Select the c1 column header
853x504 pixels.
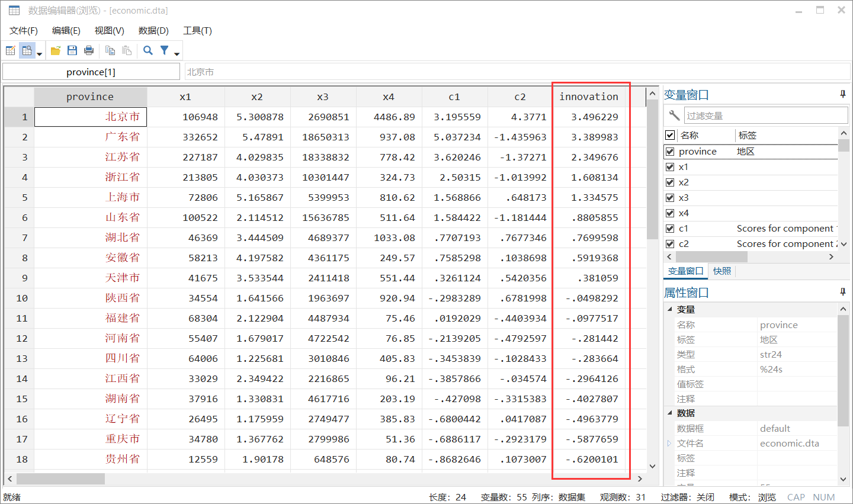[454, 97]
